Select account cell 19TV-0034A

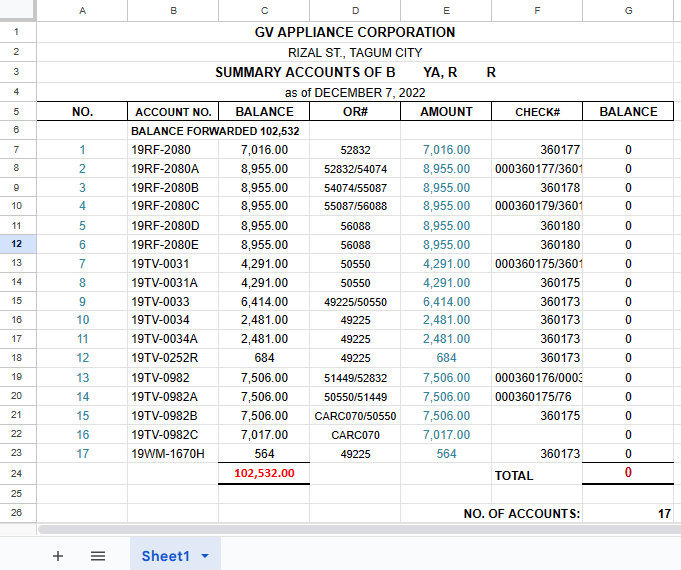[173, 339]
